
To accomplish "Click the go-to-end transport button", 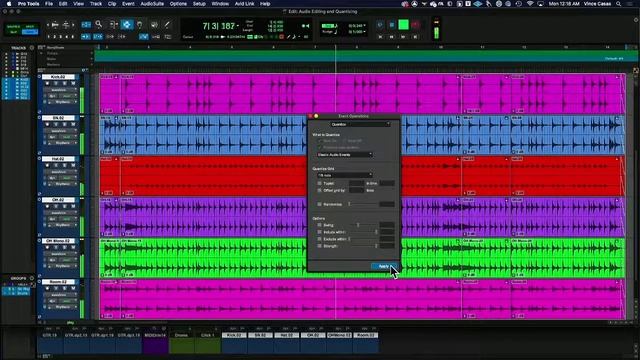I will [416, 37].
